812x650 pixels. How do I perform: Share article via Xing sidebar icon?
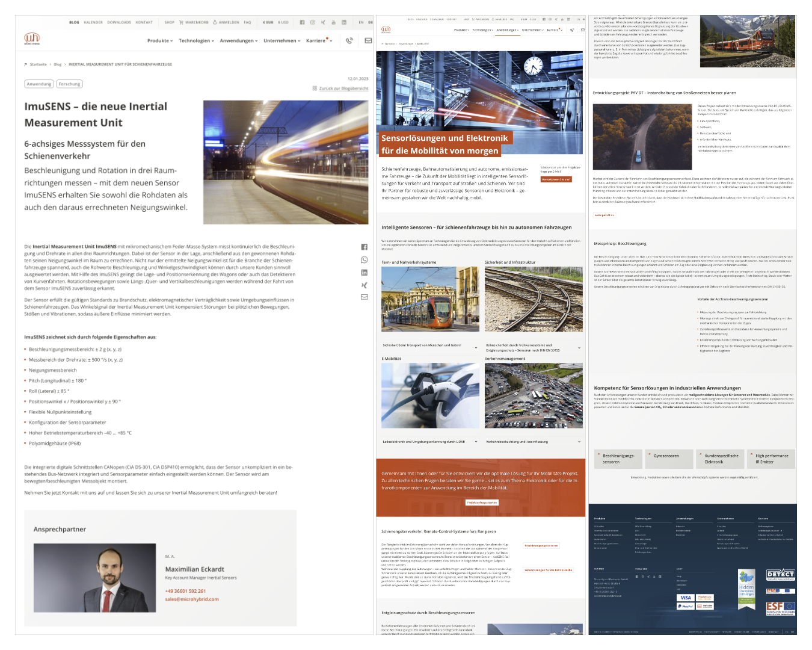point(364,285)
